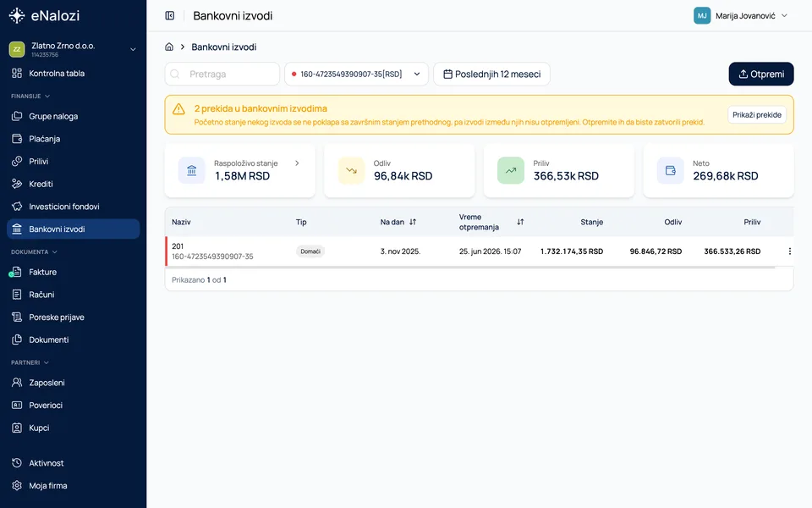Go to home via breadcrumb house icon
Screen dimensions: 812x508
169,47
